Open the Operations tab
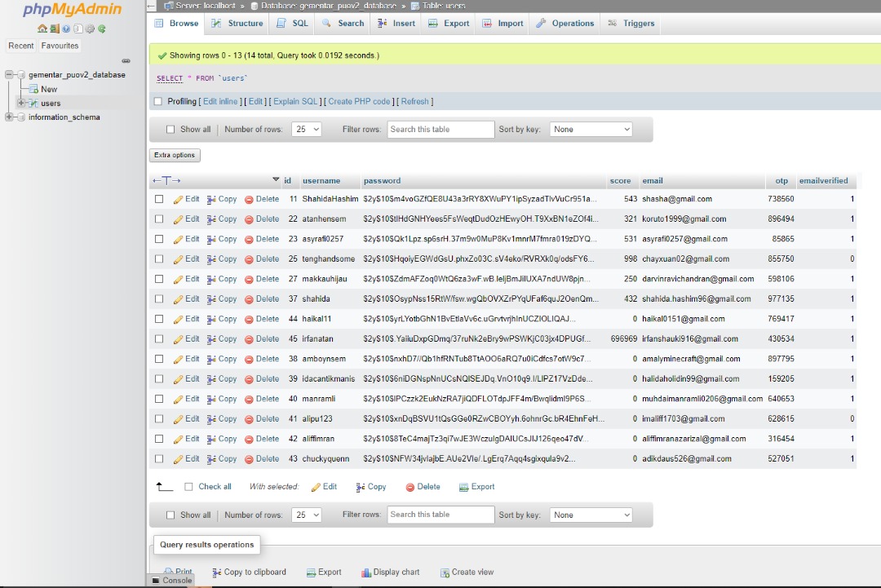 click(565, 24)
